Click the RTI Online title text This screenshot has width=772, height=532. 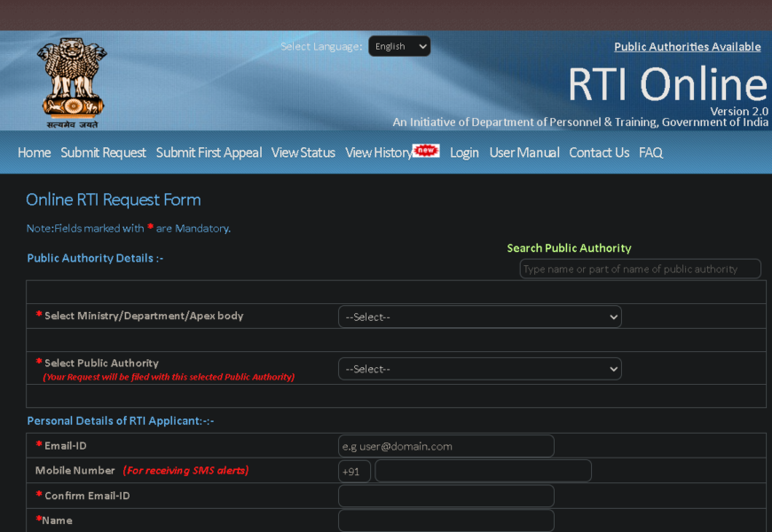pyautogui.click(x=667, y=84)
